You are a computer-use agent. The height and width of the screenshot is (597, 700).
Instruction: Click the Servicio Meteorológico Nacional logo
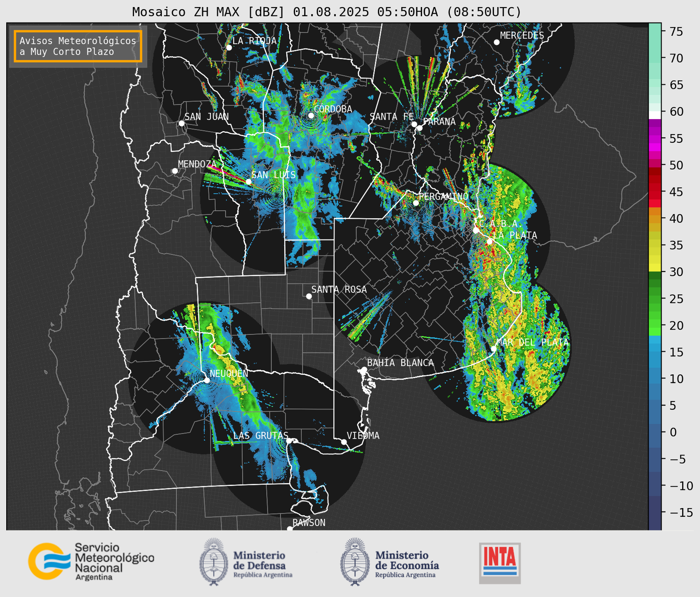(91, 561)
